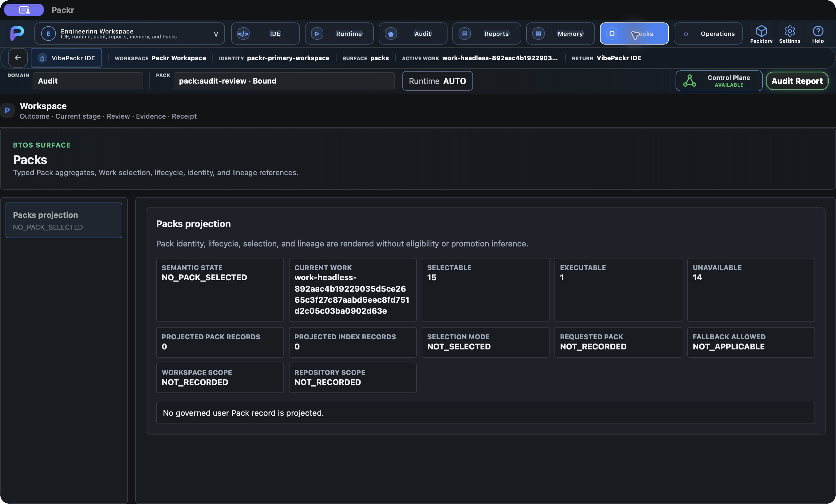Switch to the Audit tab
Screen dimensions: 836x504
(x=413, y=33)
